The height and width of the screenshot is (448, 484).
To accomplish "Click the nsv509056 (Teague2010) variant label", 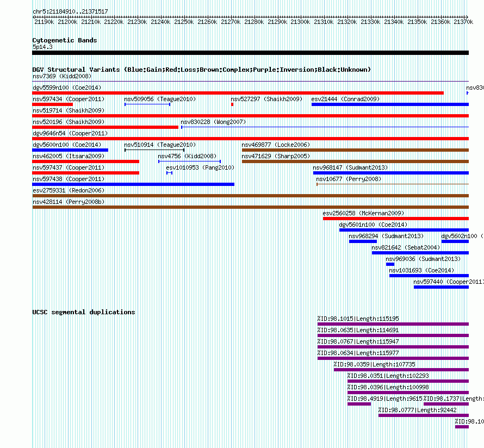I will (160, 99).
